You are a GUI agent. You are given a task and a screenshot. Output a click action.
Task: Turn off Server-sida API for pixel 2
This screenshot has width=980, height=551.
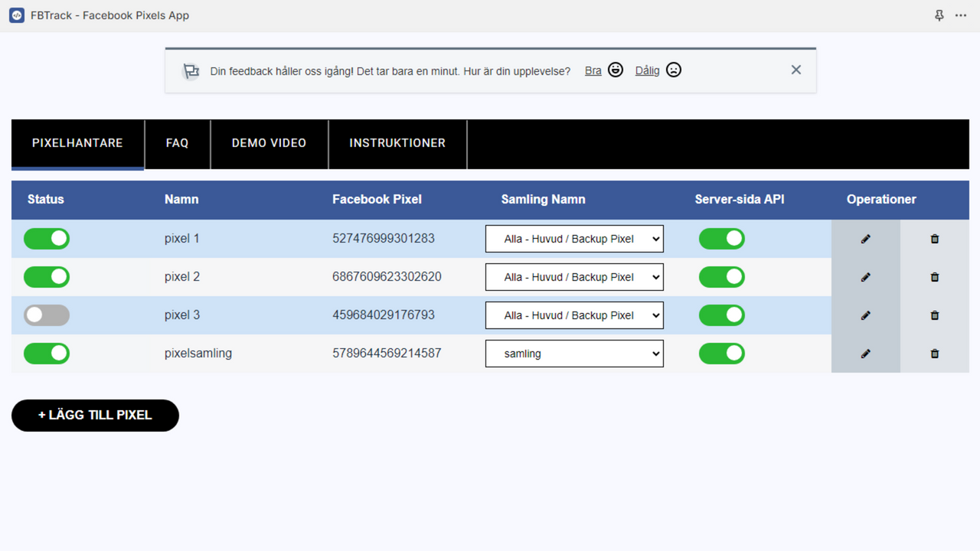coord(722,277)
